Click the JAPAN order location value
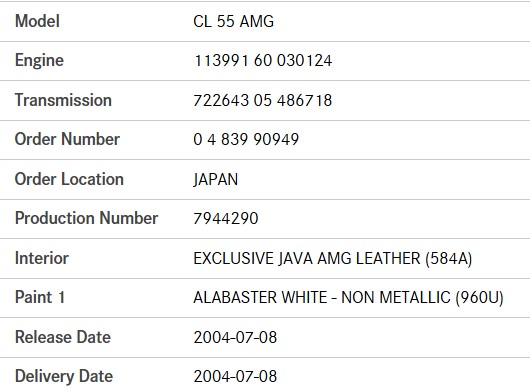This screenshot has height=391, width=530. 216,179
